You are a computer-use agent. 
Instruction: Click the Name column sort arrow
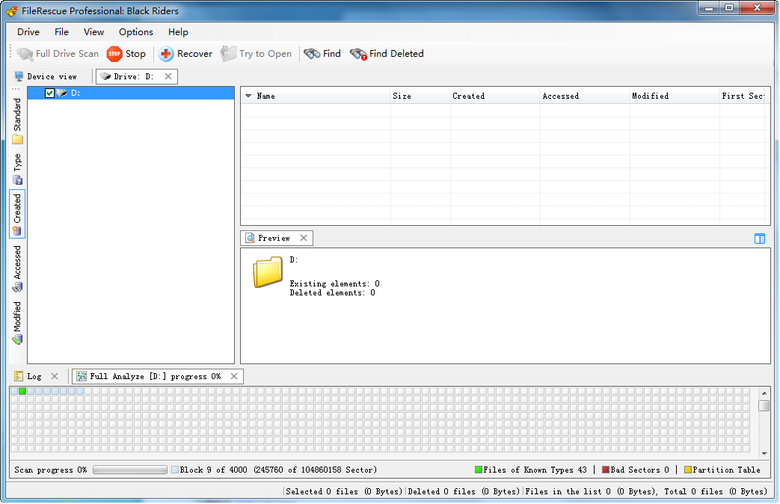249,96
